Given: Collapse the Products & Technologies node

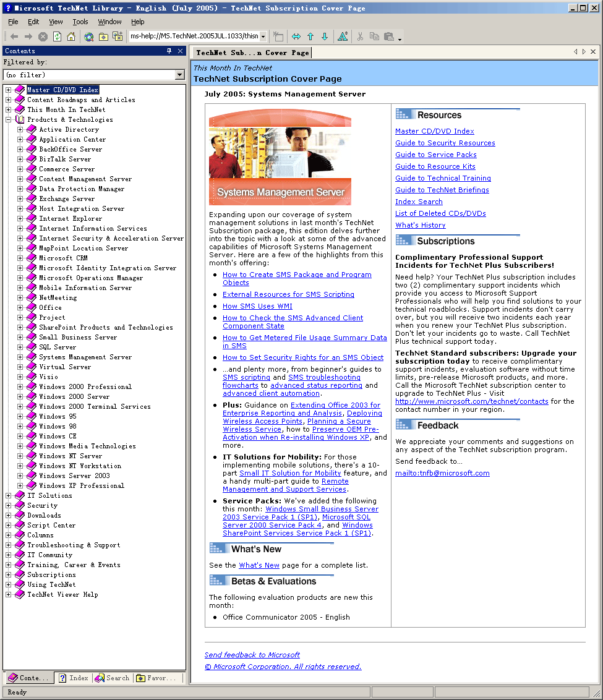Looking at the screenshot, I should (9, 119).
